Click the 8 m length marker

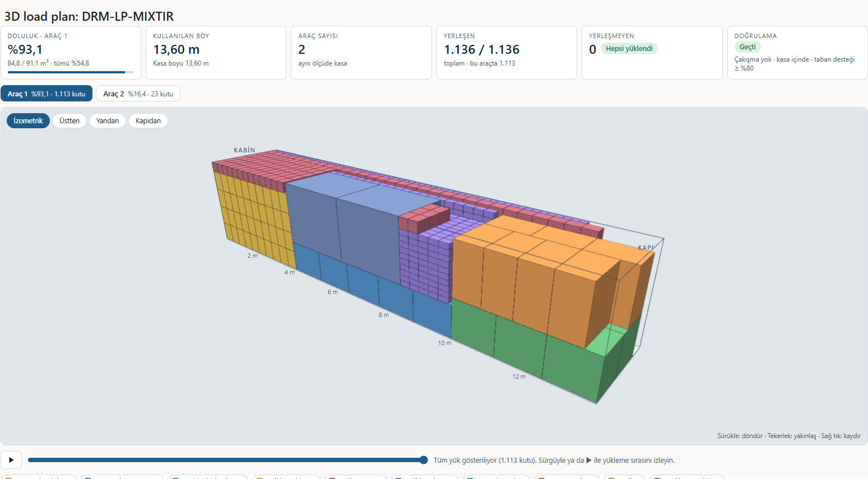[383, 315]
